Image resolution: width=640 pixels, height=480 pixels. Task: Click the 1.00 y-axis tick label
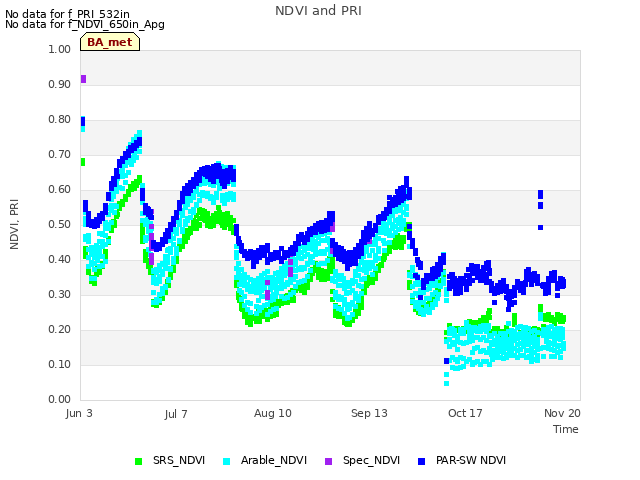(60, 49)
